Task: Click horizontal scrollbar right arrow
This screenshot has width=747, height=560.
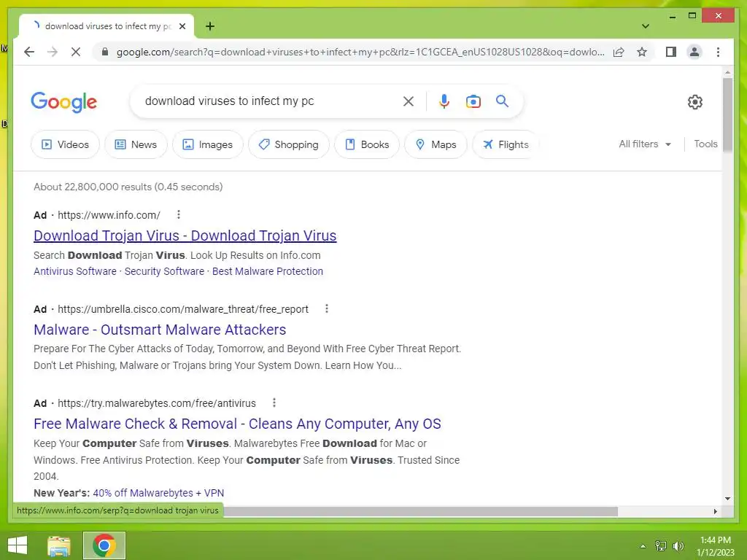Action: click(715, 511)
